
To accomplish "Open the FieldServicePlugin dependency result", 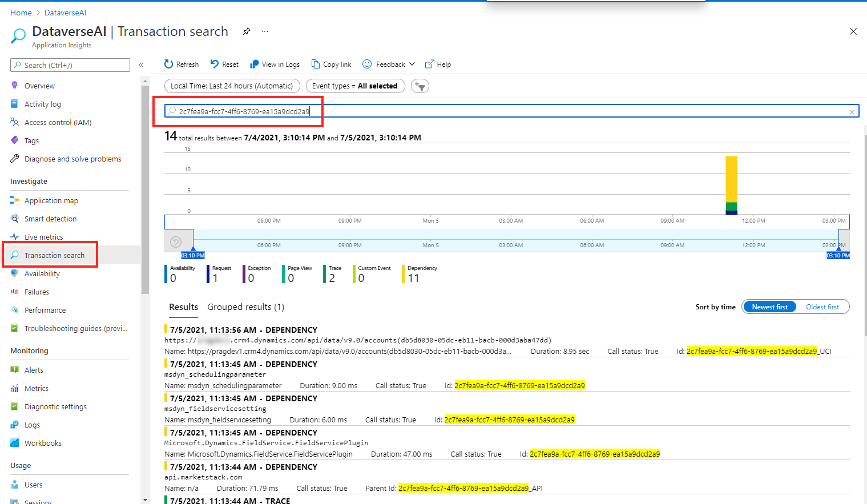I will pos(507,443).
